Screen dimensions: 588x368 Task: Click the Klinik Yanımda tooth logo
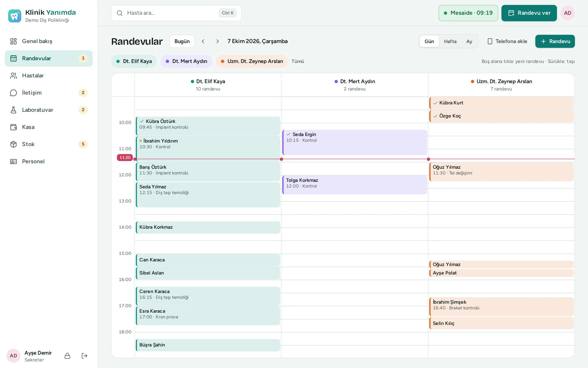(15, 16)
